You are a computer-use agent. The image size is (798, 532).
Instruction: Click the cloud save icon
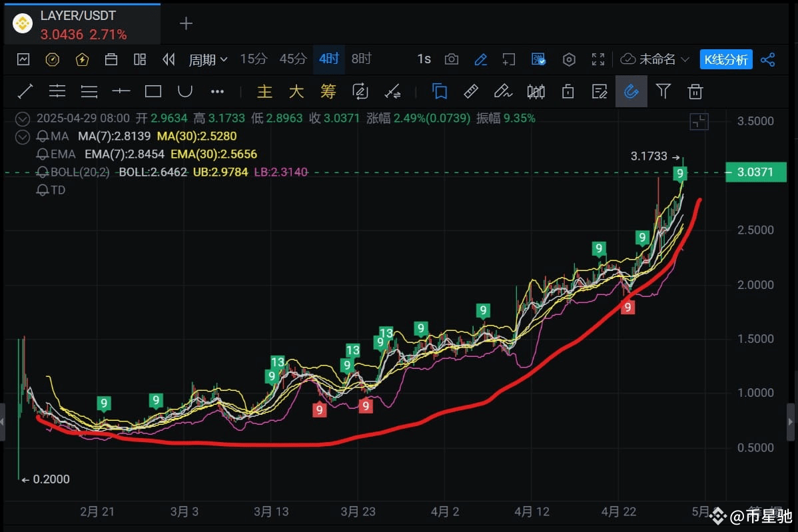(628, 59)
